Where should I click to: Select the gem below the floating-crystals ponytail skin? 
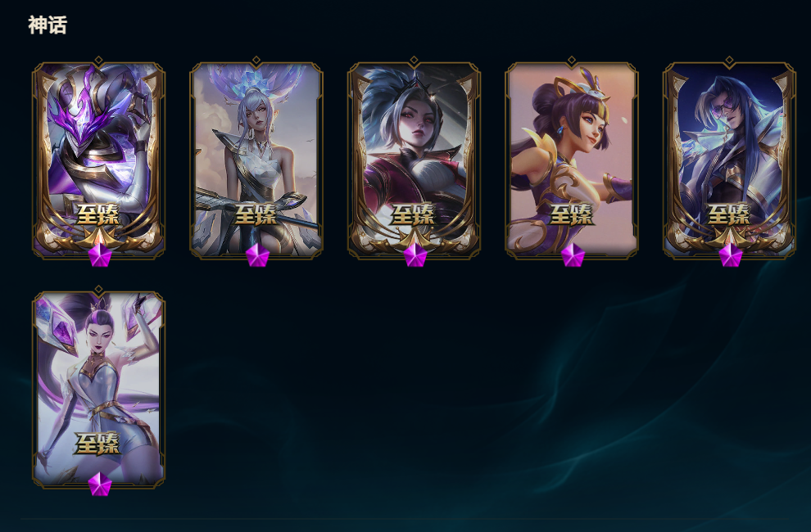[100, 485]
